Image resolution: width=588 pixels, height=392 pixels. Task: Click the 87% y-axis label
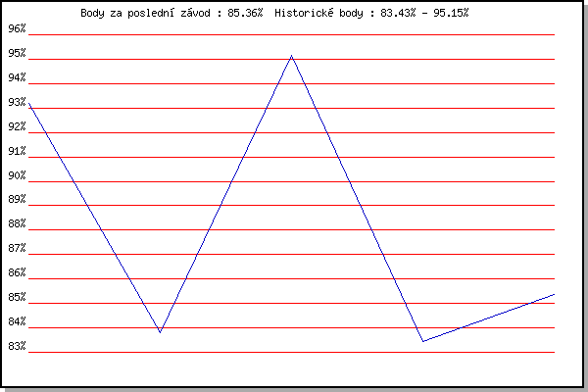pos(17,249)
